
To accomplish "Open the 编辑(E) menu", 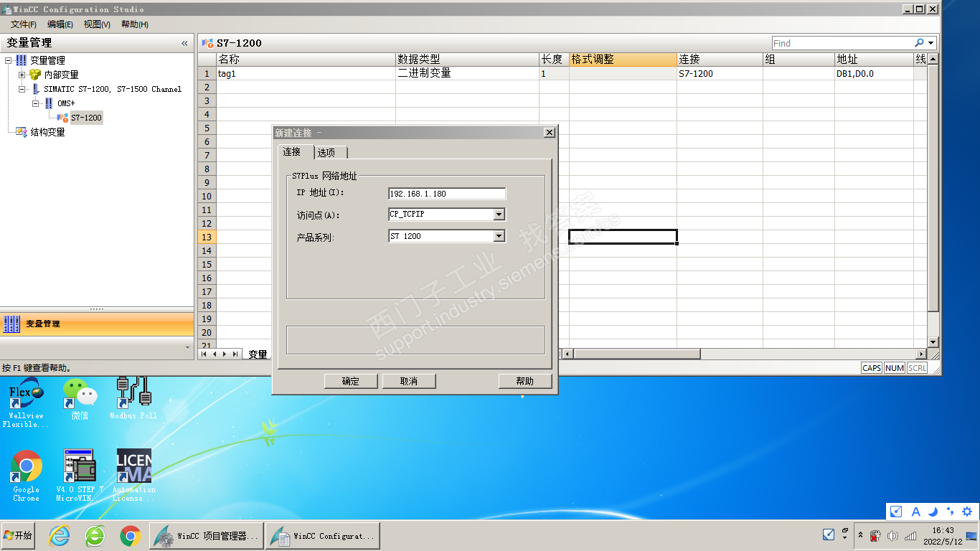I will pos(60,24).
